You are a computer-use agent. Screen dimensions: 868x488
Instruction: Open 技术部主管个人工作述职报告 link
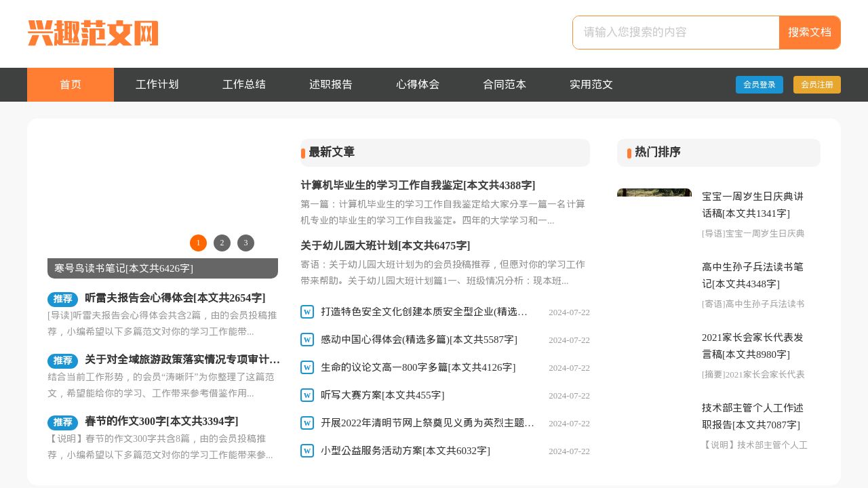753,416
